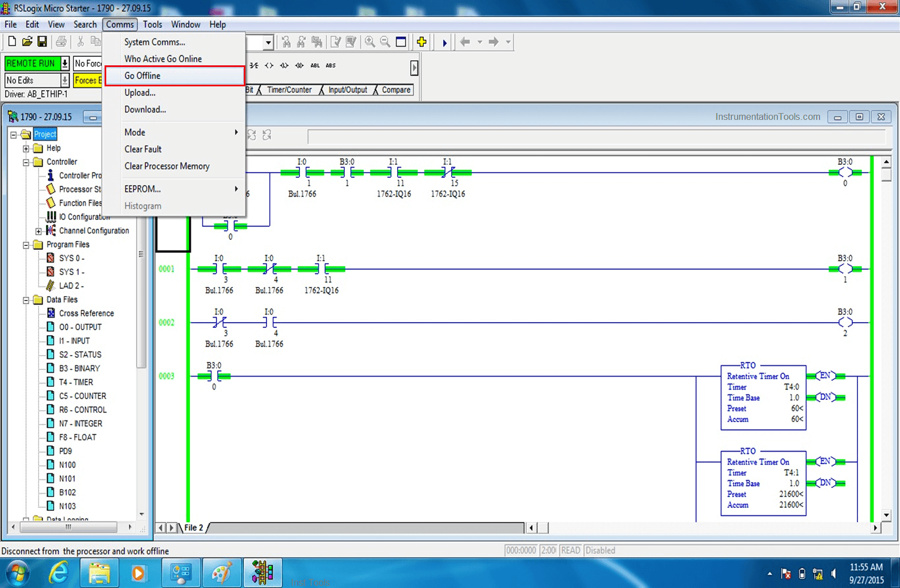Collapse the Project root tree node
This screenshot has height=588, width=900.
13,135
